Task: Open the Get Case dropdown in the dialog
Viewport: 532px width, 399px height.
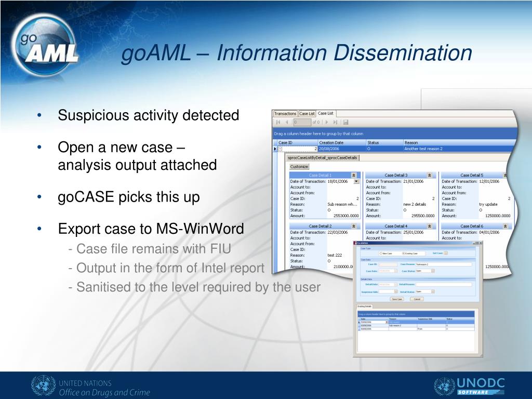Action: (x=445, y=253)
